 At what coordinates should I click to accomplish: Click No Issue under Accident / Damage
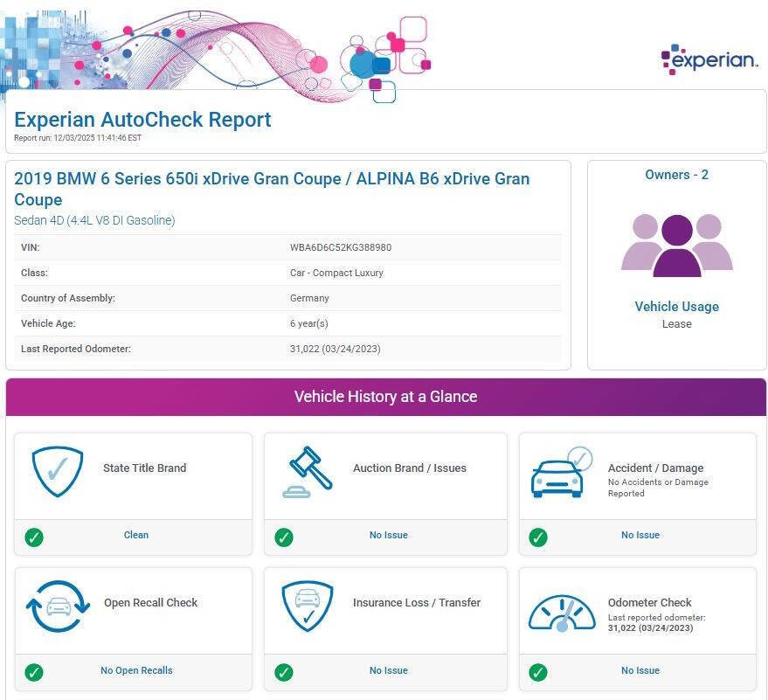click(x=640, y=535)
